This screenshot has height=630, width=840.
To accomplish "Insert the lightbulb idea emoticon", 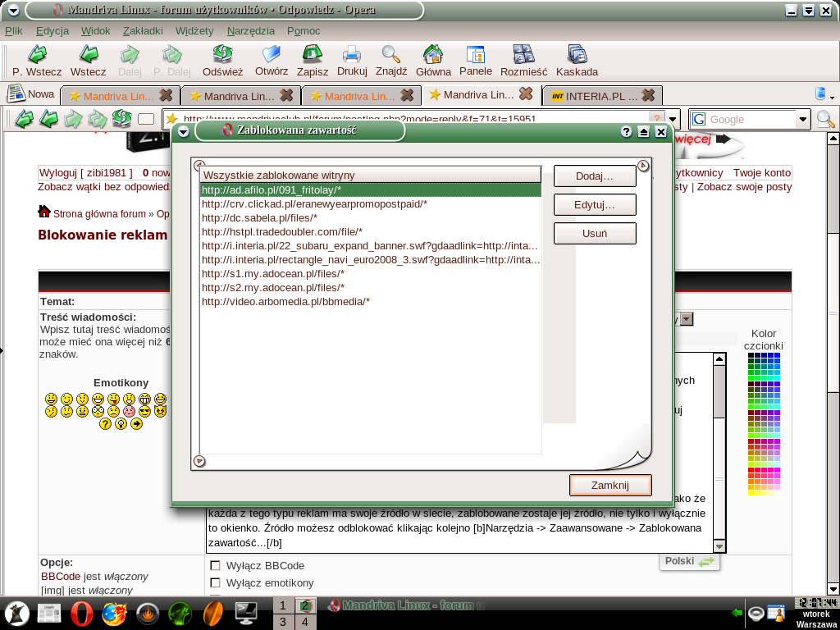I will (x=121, y=424).
